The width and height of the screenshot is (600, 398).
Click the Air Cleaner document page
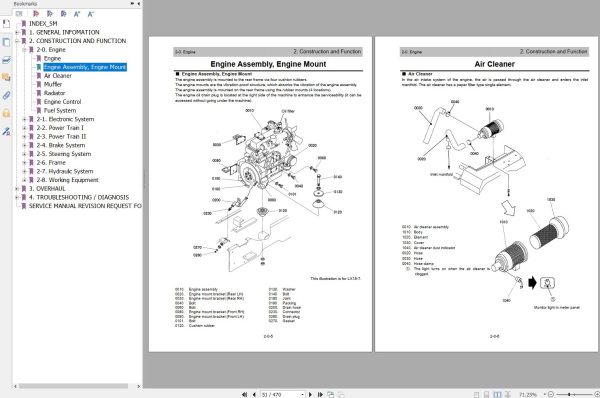[x=486, y=194]
